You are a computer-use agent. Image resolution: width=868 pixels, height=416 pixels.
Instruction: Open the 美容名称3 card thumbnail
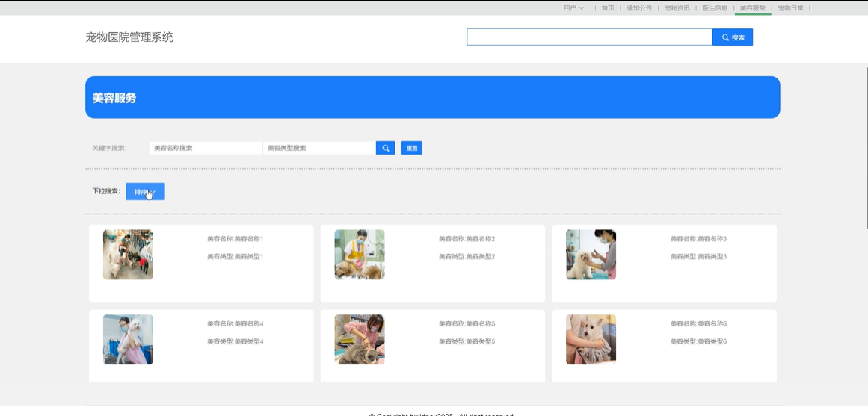coord(591,255)
